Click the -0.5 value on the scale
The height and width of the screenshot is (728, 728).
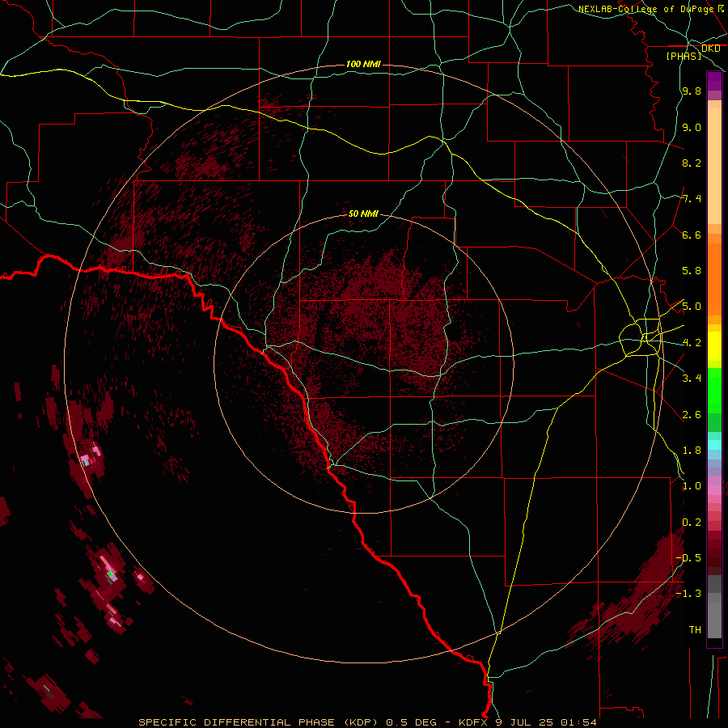click(689, 558)
